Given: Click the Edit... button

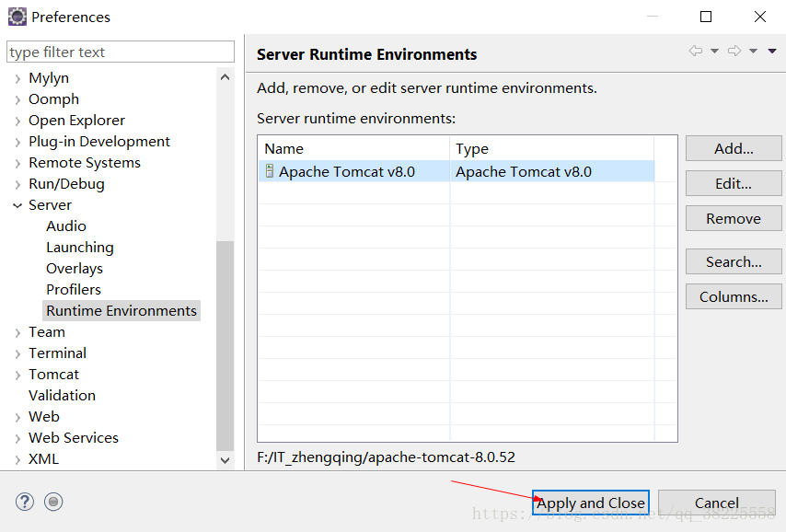Looking at the screenshot, I should 734,183.
